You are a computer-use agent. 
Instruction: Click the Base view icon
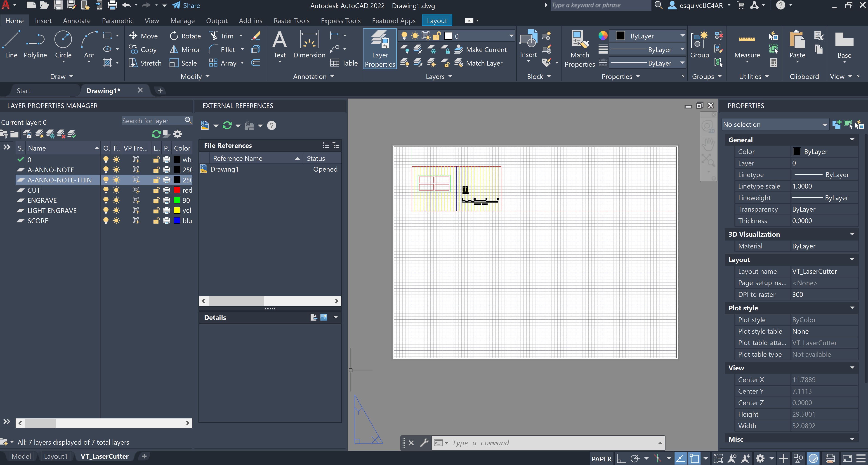pyautogui.click(x=844, y=44)
